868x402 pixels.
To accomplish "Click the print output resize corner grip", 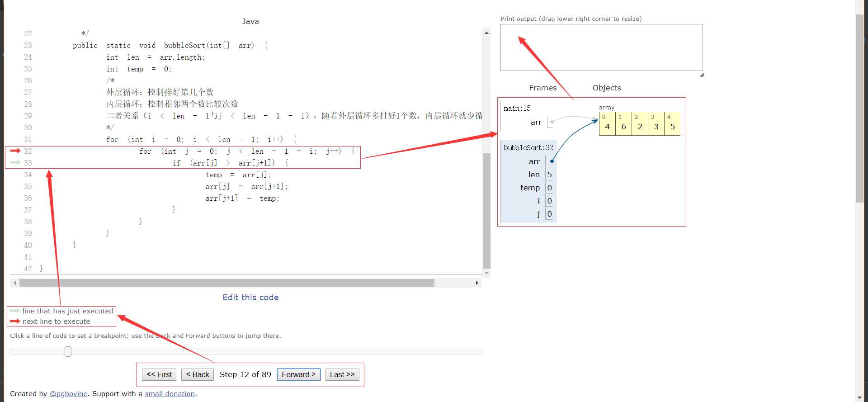I will click(x=702, y=75).
